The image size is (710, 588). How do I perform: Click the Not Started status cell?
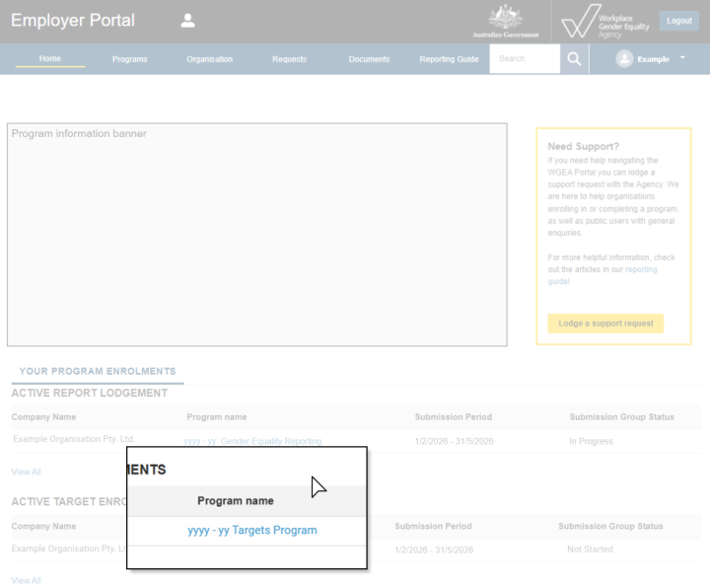[x=590, y=550]
